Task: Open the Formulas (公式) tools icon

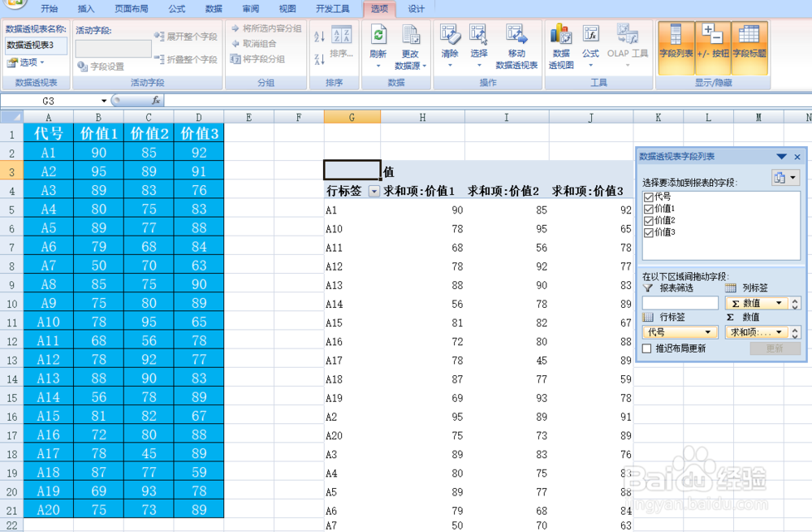Action: tap(590, 34)
